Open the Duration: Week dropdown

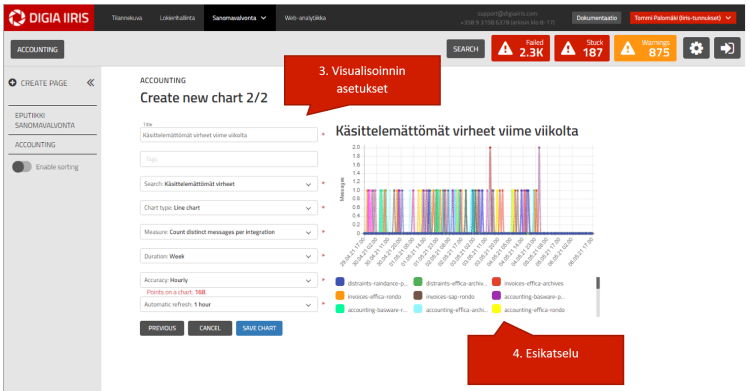point(229,256)
